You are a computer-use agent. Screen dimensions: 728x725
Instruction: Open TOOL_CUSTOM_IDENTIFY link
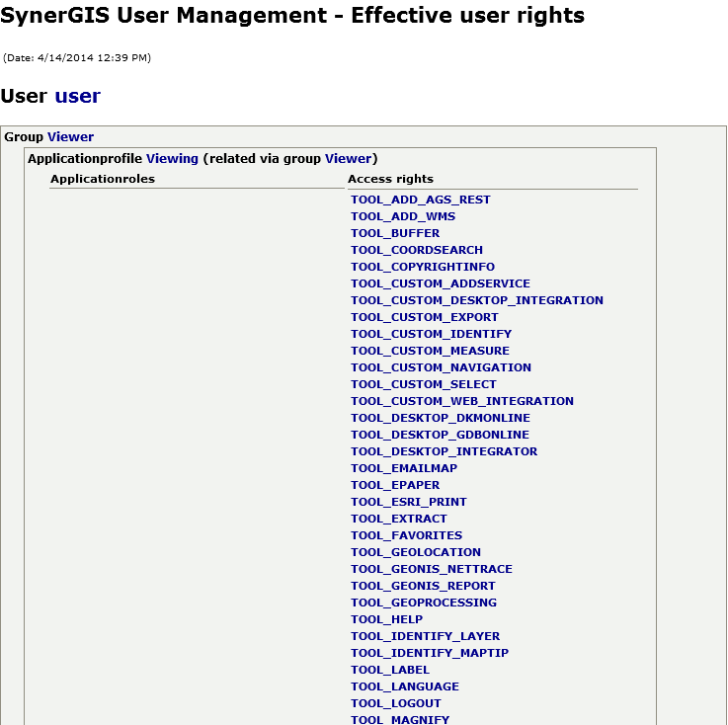coord(432,334)
